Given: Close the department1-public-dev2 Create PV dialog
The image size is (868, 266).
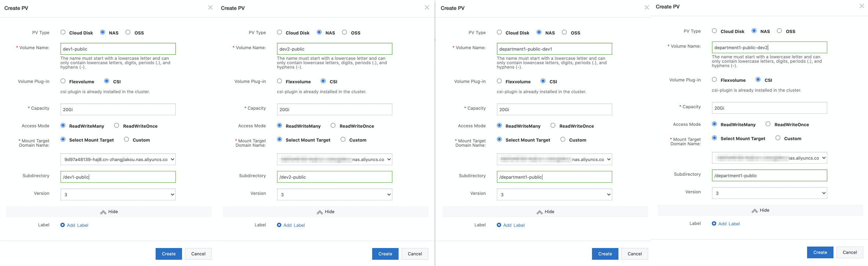Looking at the screenshot, I should 862,6.
